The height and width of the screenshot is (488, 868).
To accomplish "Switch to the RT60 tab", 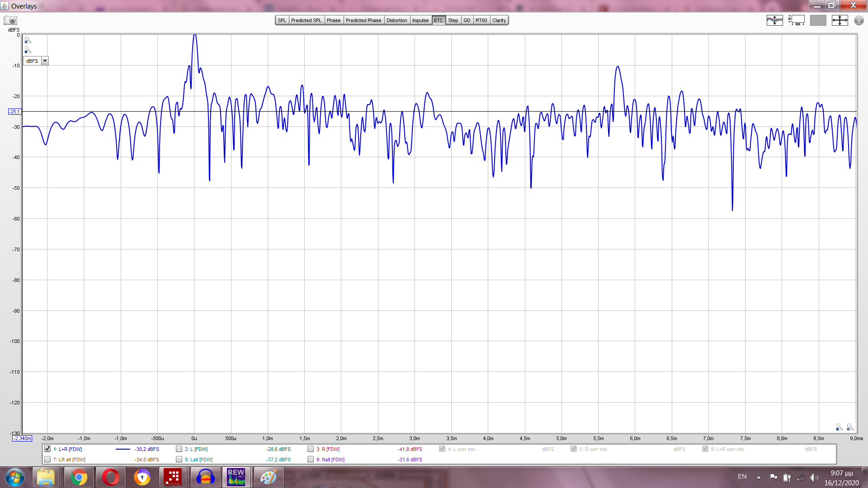I will click(x=481, y=20).
